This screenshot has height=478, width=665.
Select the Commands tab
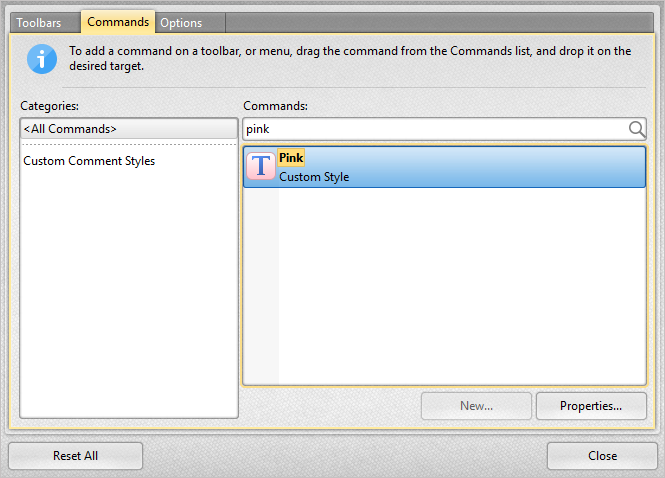[118, 22]
